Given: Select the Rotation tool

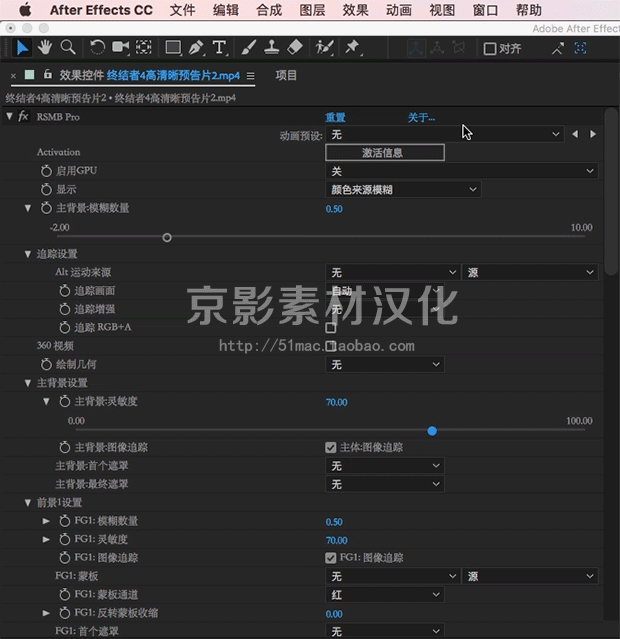Looking at the screenshot, I should pyautogui.click(x=97, y=48).
